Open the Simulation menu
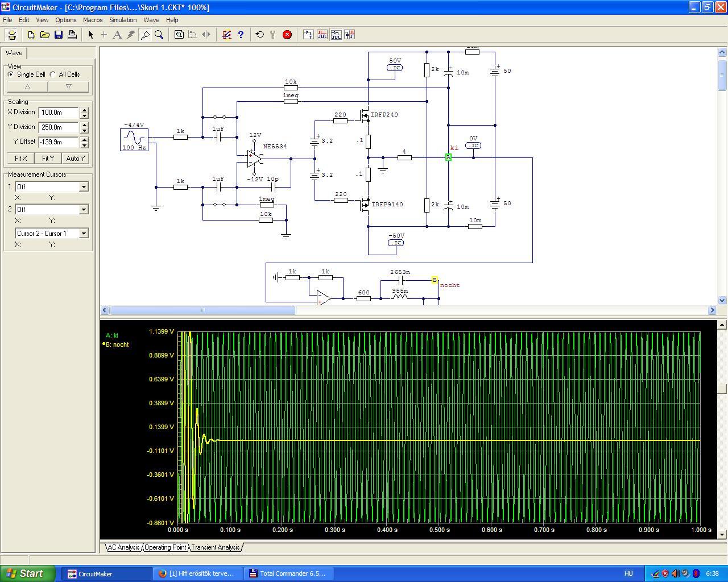 (x=123, y=20)
